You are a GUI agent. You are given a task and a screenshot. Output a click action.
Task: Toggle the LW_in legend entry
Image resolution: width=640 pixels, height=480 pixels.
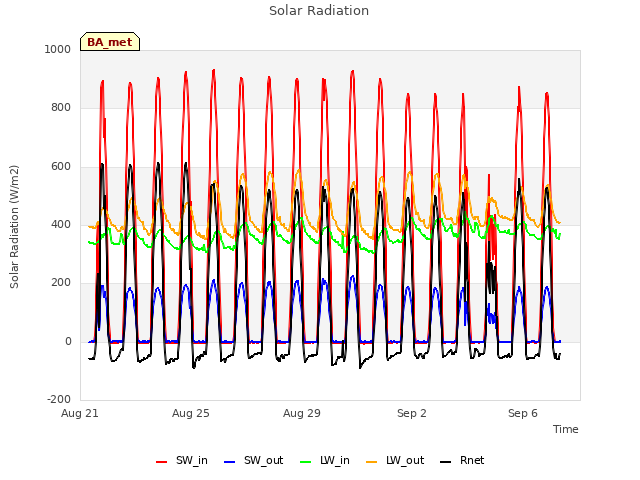tap(325, 460)
